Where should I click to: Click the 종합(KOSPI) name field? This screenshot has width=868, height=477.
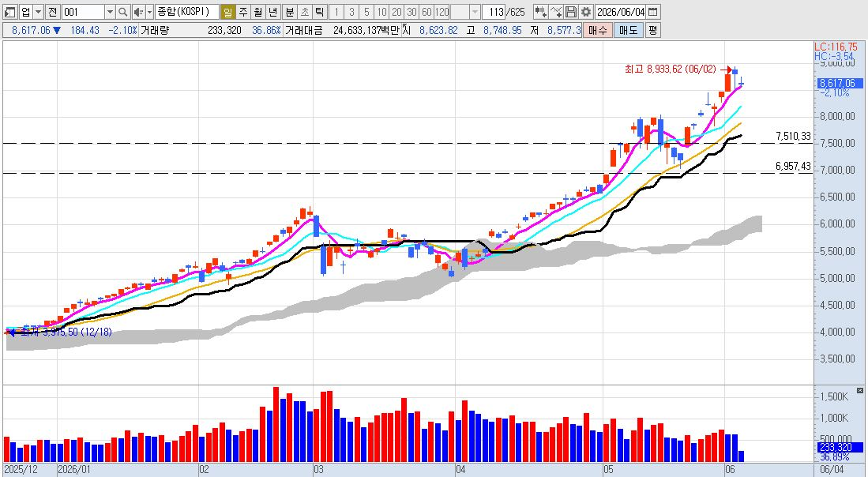click(x=186, y=12)
